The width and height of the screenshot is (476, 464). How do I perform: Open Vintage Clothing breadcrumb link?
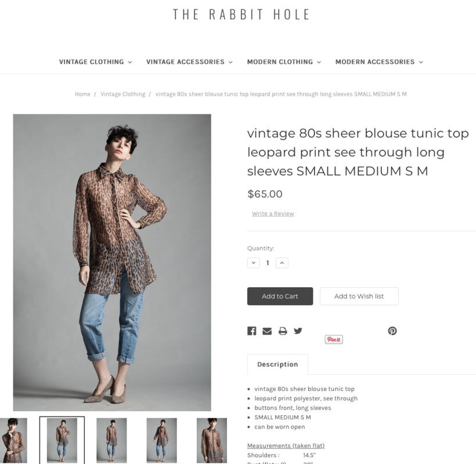click(123, 94)
